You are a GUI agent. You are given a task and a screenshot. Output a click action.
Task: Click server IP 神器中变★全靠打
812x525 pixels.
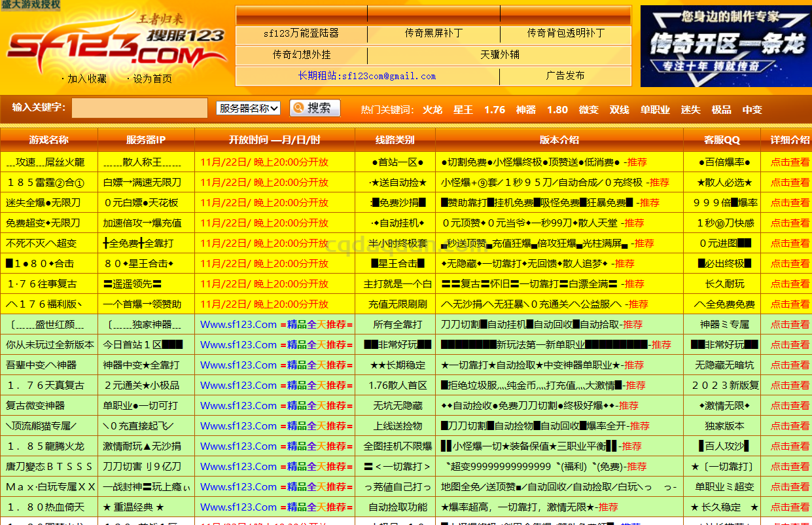click(x=141, y=365)
